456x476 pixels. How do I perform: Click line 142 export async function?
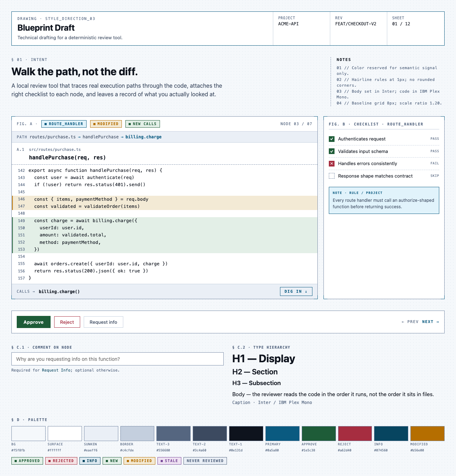coord(165,170)
